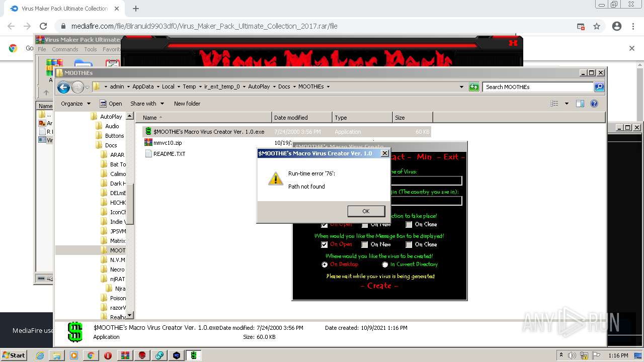Click the Back arrow in MOOTHiEs explorer

pyautogui.click(x=63, y=87)
